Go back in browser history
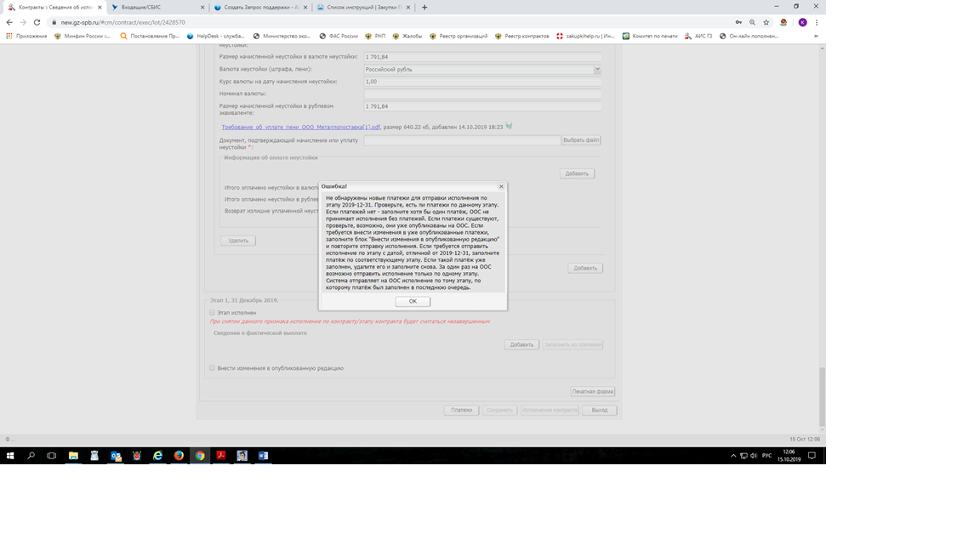 (x=9, y=22)
